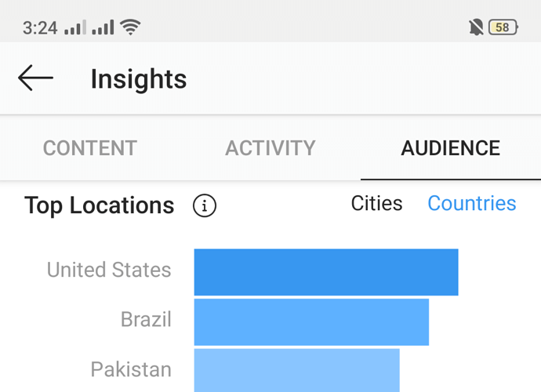Tap the muted notification bell icon
Image resolution: width=541 pixels, height=392 pixels.
point(476,27)
